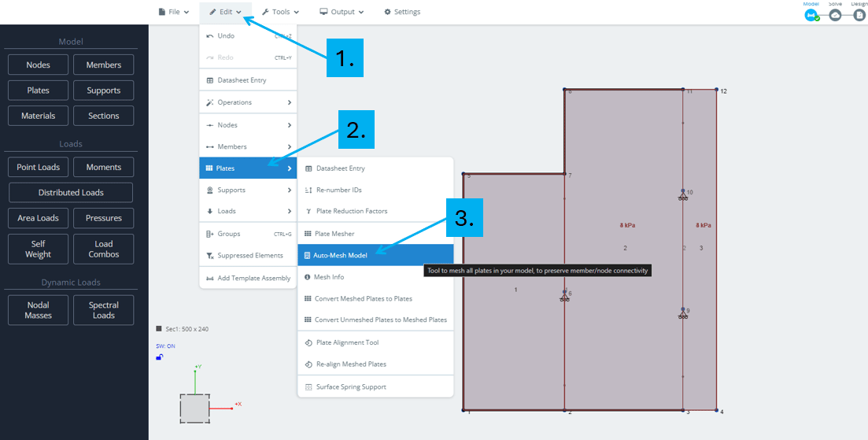Select Re-align Meshed Plates

(x=375, y=364)
